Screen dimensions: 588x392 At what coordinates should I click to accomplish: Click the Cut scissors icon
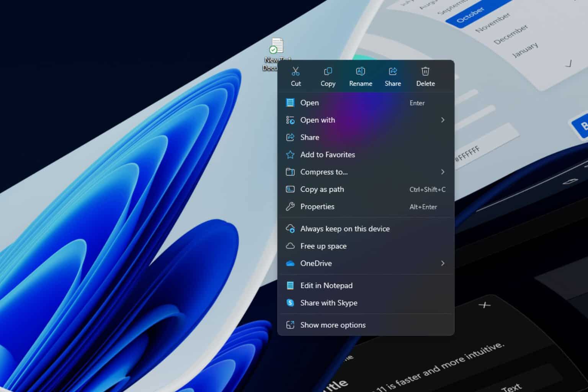296,72
